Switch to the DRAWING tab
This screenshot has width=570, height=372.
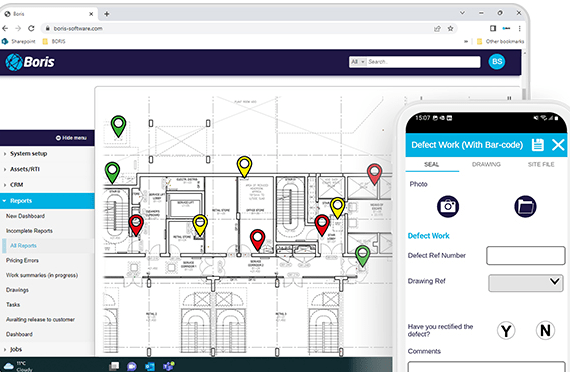(486, 164)
